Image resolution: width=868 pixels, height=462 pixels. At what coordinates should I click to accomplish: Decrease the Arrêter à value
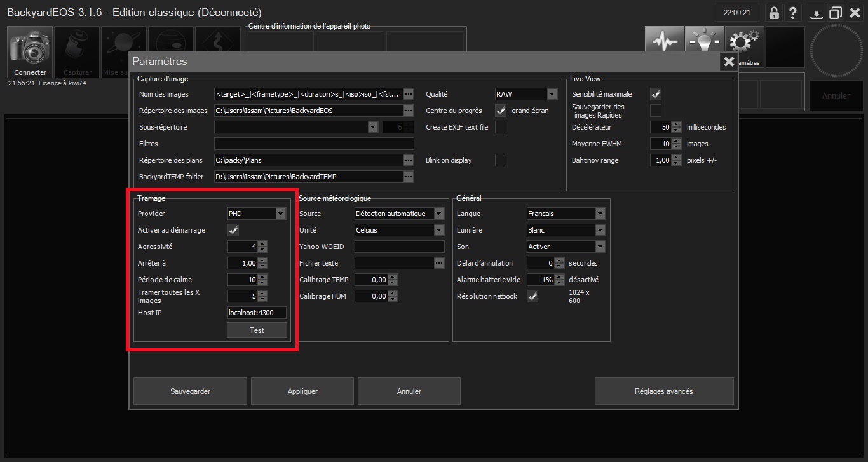coord(263,266)
